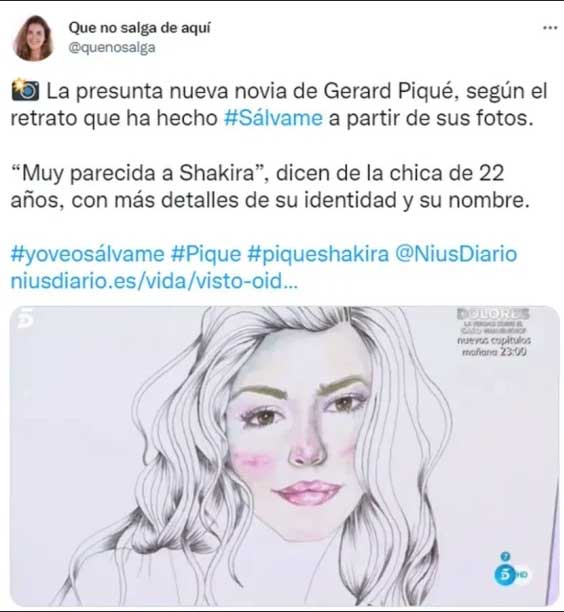Click the Que no salga de aquí name
This screenshot has height=612, width=564.
pos(139,28)
